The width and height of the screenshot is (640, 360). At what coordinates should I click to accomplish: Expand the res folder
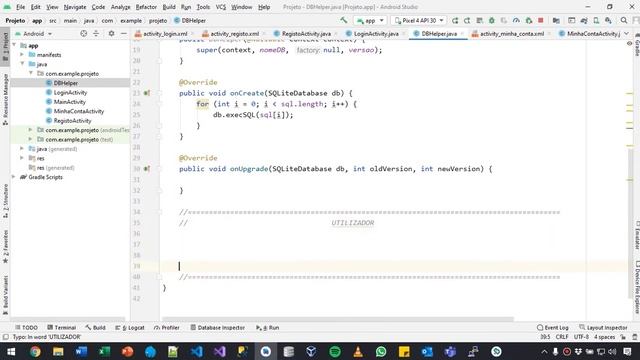click(x=22, y=158)
